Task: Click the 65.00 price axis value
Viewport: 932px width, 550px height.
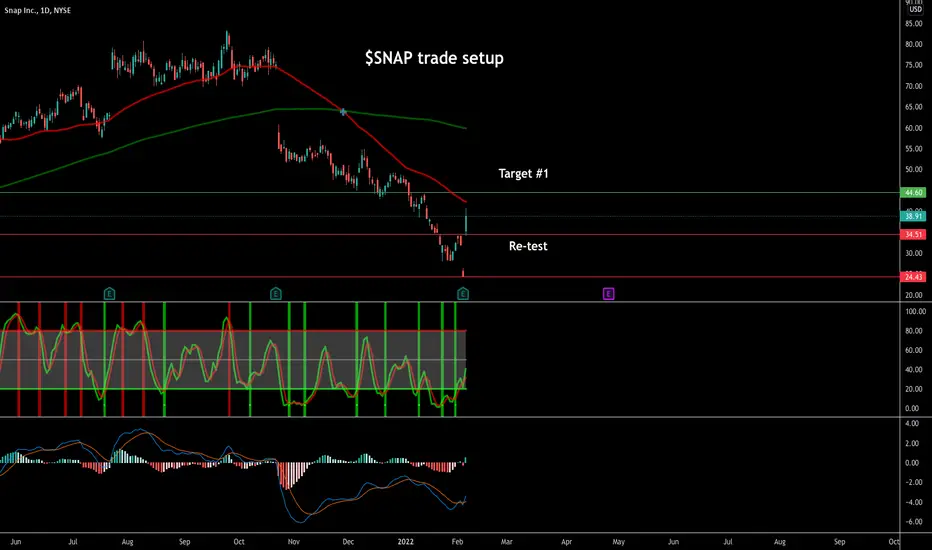Action: point(914,107)
